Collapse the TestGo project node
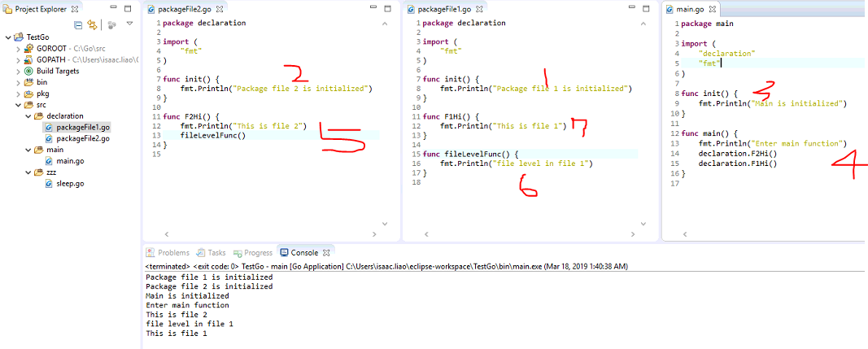 [x=8, y=37]
